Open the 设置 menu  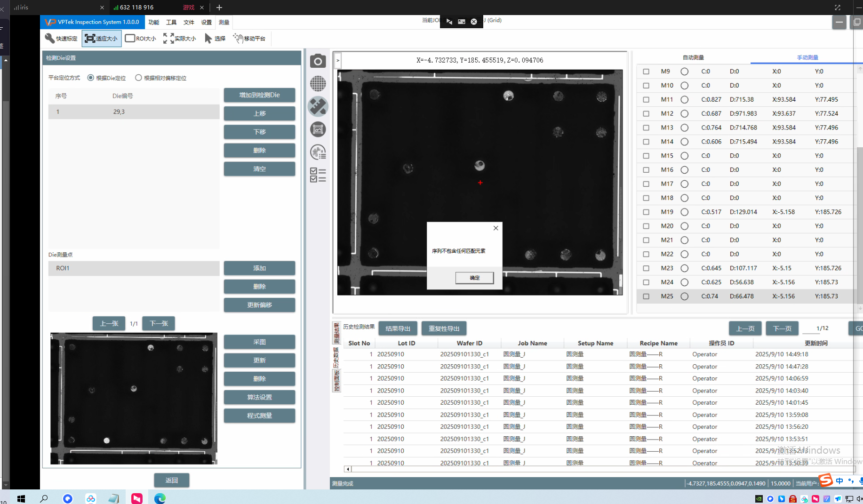pos(206,23)
